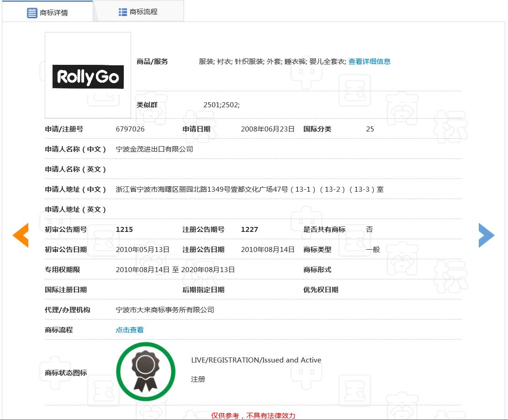
Task: Click the 专用权期限 label
Action: coord(63,270)
